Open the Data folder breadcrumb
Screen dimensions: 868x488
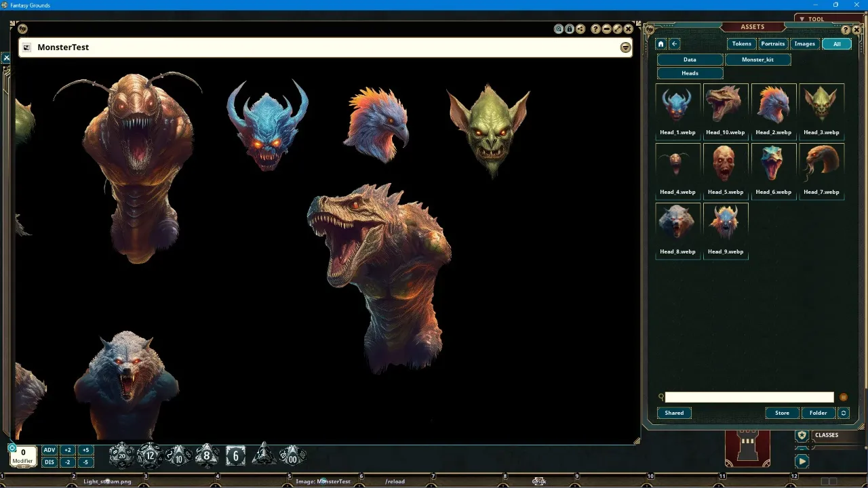point(690,60)
